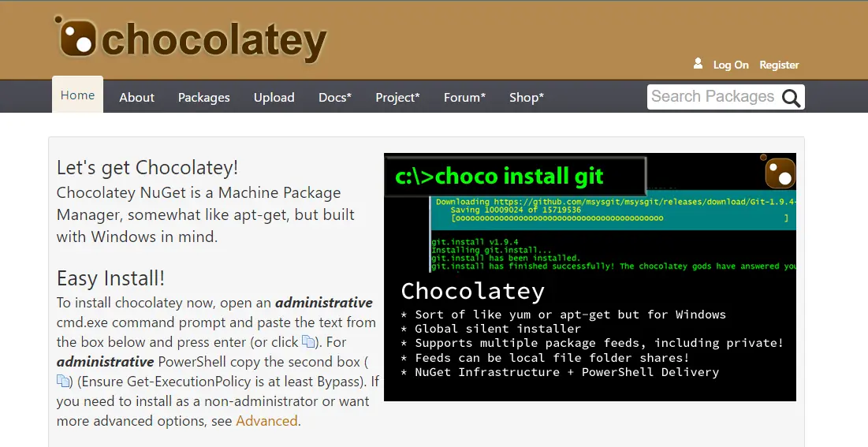Follow the Advanced link

point(266,421)
